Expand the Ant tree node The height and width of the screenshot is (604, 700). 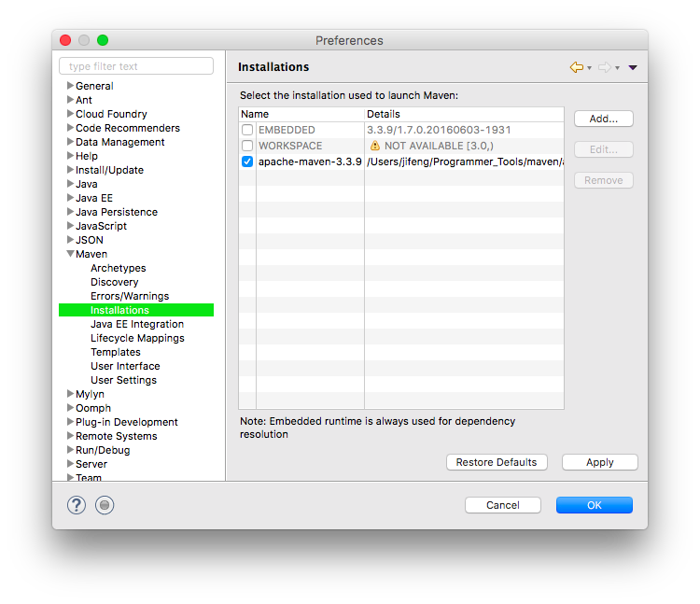[x=70, y=99]
